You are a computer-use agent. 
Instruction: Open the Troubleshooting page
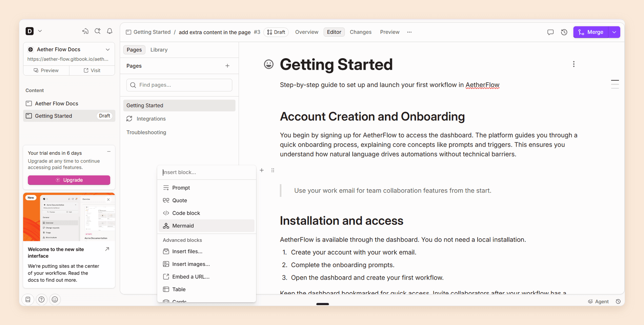(x=179, y=132)
